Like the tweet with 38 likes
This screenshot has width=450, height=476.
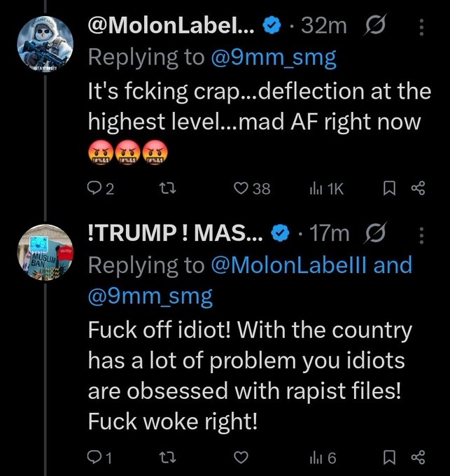pyautogui.click(x=242, y=188)
